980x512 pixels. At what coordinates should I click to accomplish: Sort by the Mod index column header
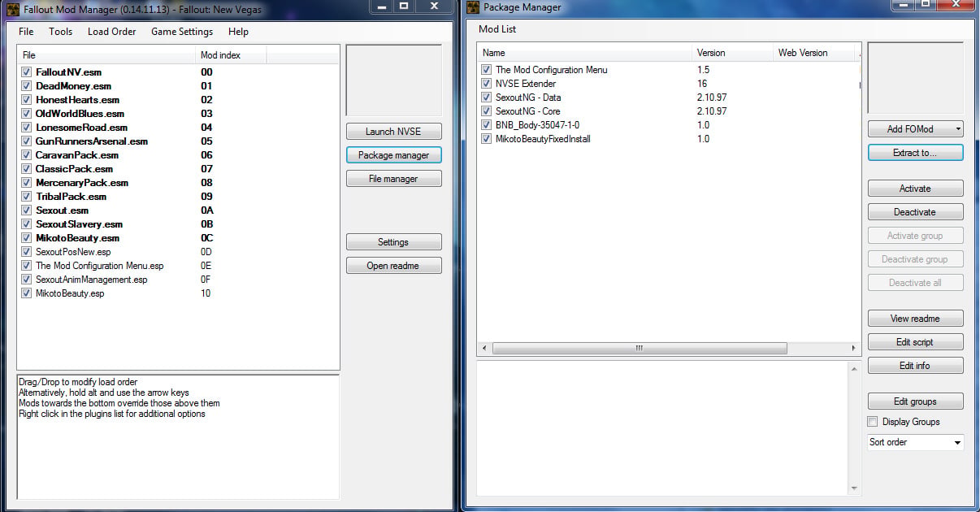232,55
